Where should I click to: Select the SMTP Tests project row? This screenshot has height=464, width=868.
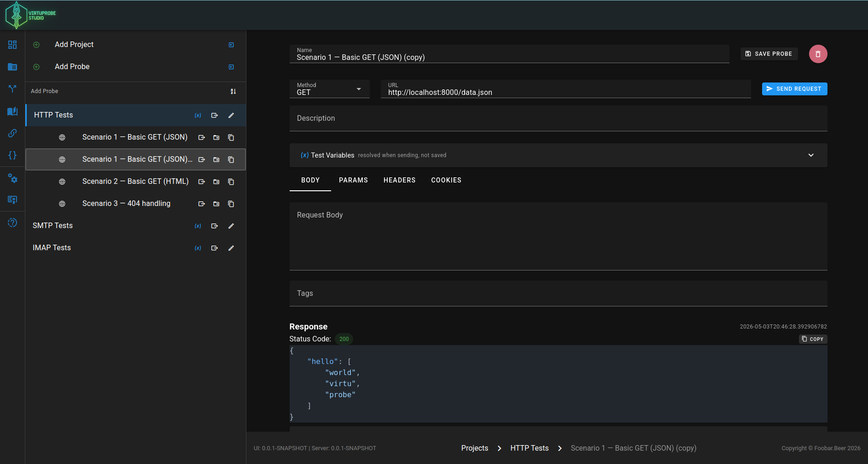135,226
